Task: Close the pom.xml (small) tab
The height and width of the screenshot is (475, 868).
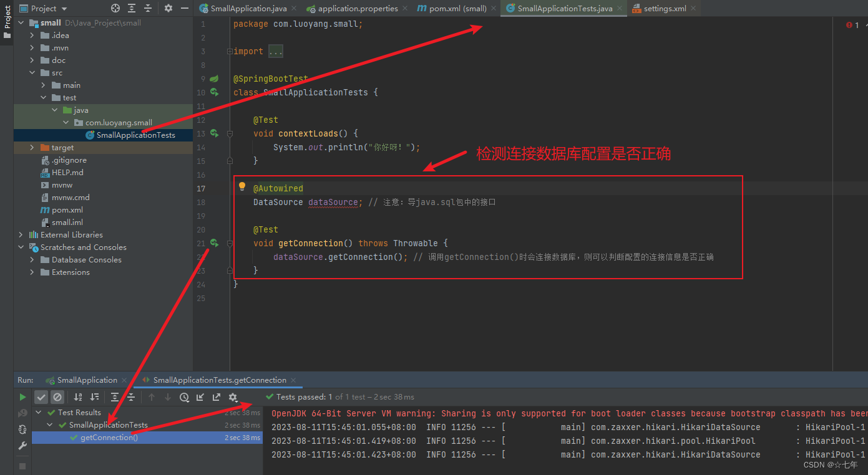Action: (494, 9)
